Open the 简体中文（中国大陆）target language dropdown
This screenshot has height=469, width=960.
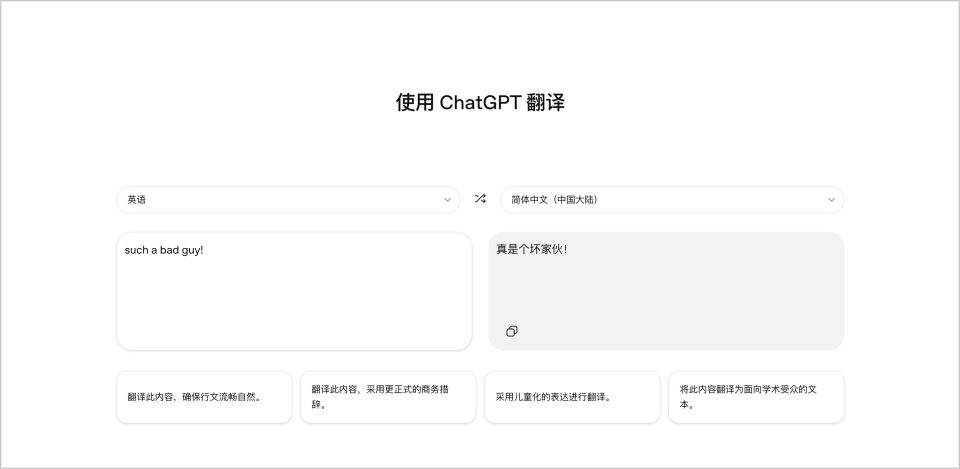click(x=672, y=200)
